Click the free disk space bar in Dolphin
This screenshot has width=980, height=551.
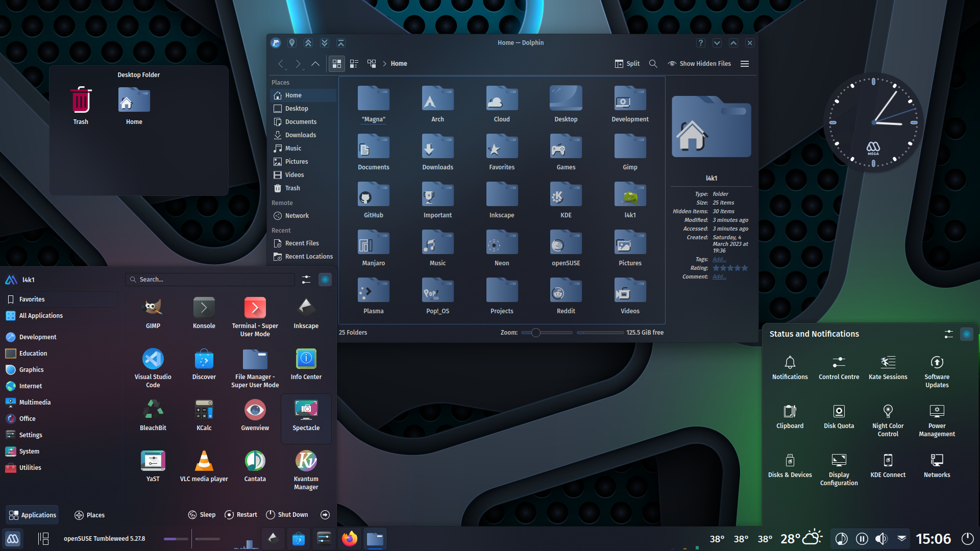[x=600, y=333]
